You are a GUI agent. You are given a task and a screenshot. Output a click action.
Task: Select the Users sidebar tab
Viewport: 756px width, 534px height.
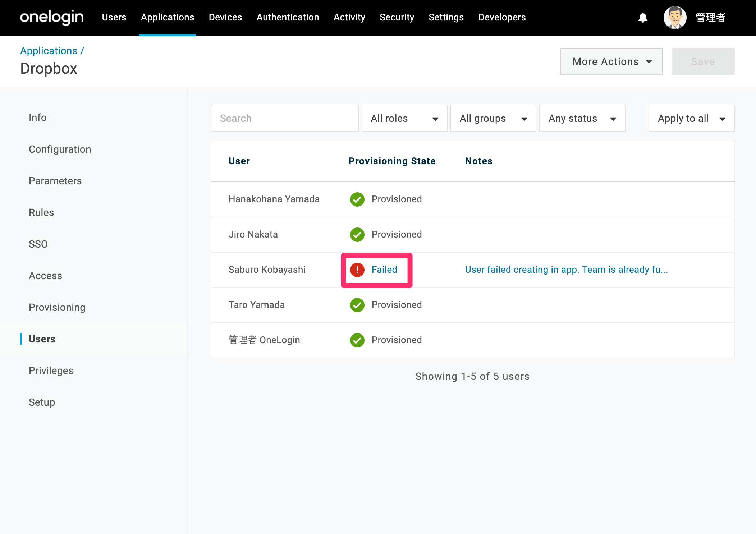pyautogui.click(x=42, y=339)
